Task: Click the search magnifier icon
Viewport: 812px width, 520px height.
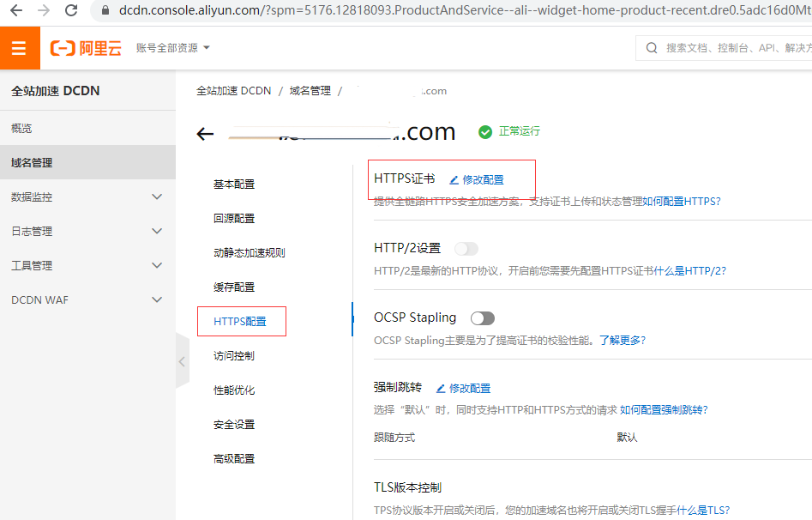Action: (x=652, y=48)
